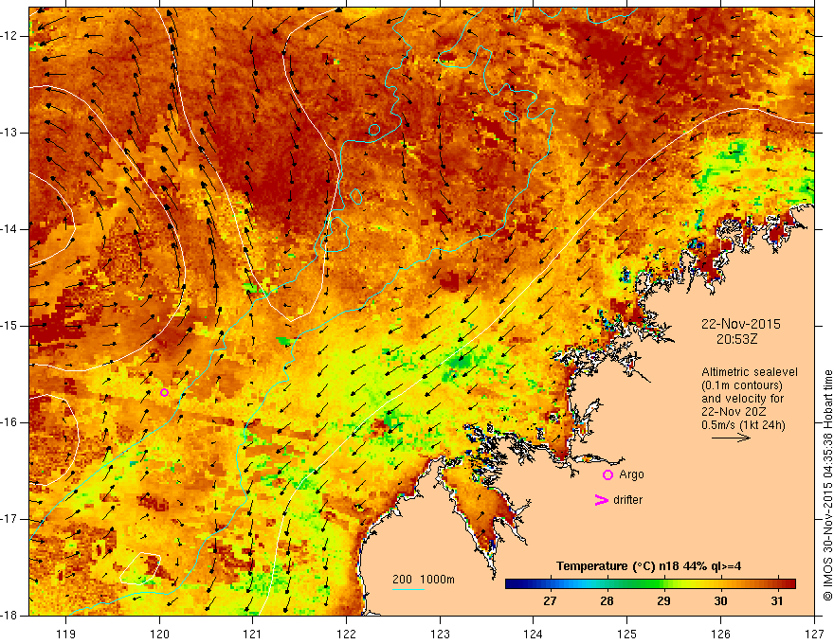Click the 122 longitude axis label
The image size is (834, 644).
click(346, 635)
